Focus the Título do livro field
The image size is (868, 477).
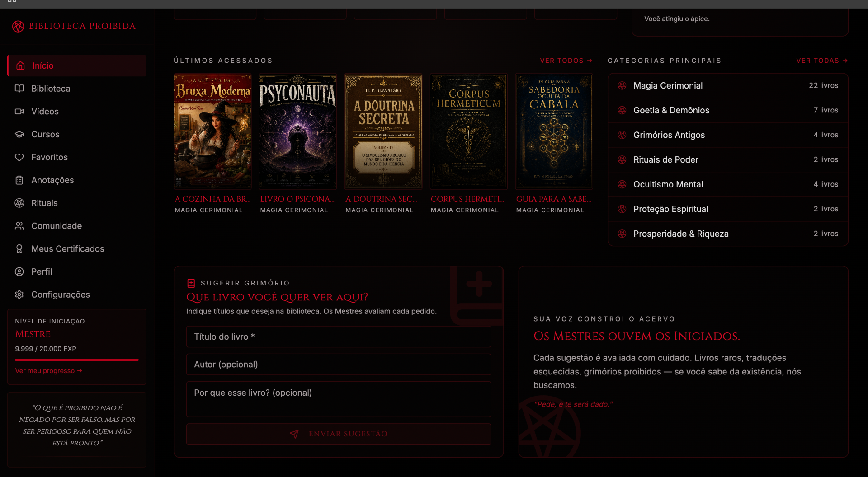pyautogui.click(x=339, y=337)
